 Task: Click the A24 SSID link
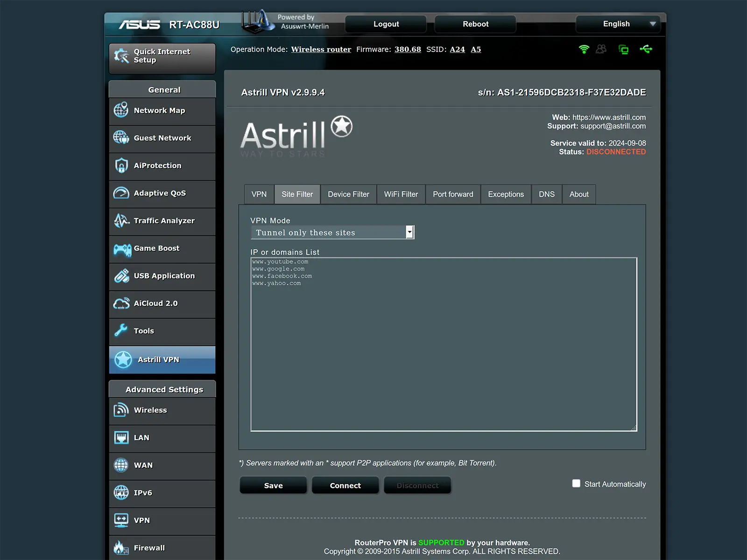(x=458, y=49)
